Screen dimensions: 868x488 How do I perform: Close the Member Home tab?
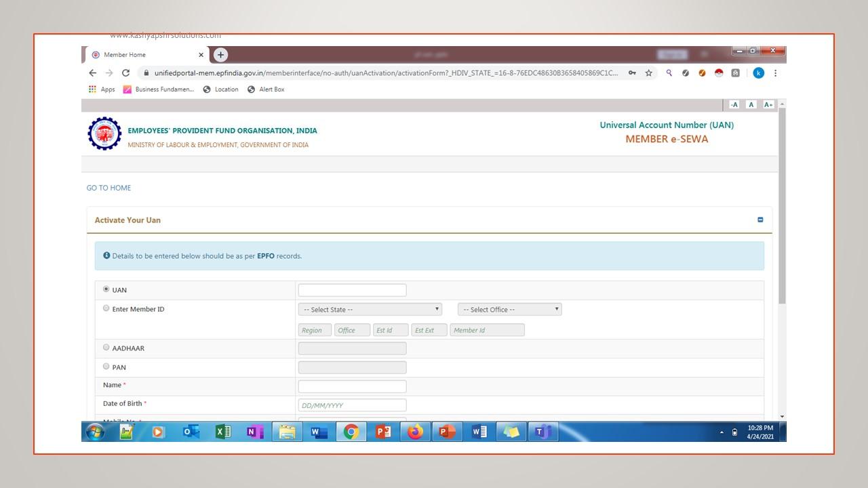(201, 55)
